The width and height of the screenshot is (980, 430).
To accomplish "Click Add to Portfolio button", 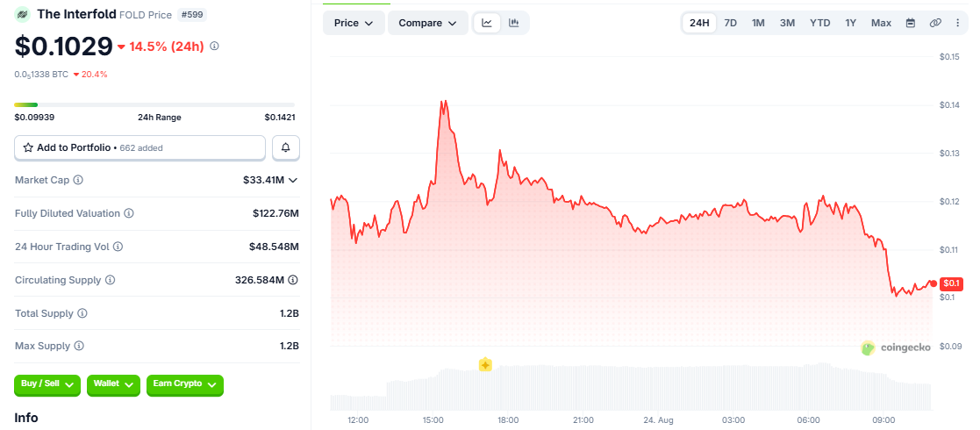I will [140, 147].
